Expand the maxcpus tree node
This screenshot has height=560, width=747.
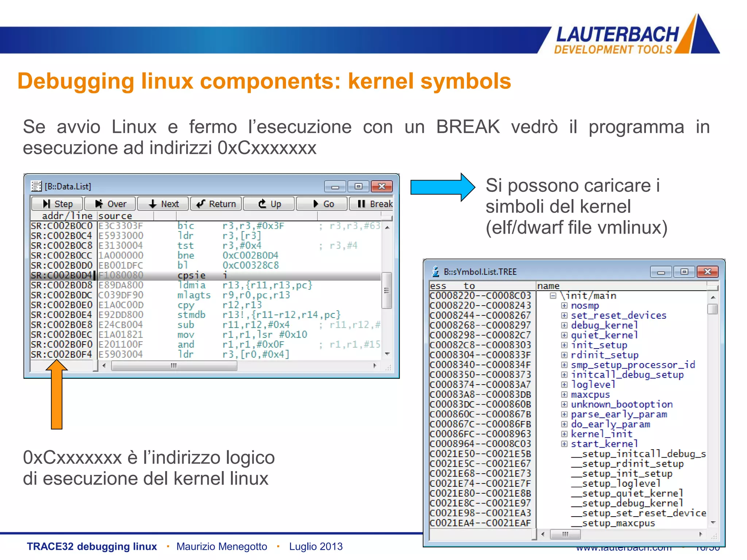click(x=564, y=394)
